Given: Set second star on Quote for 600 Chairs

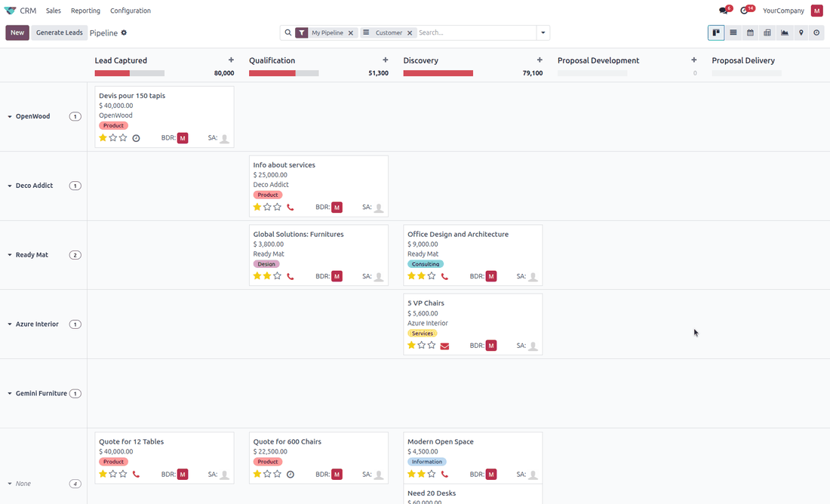Looking at the screenshot, I should pyautogui.click(x=267, y=474).
